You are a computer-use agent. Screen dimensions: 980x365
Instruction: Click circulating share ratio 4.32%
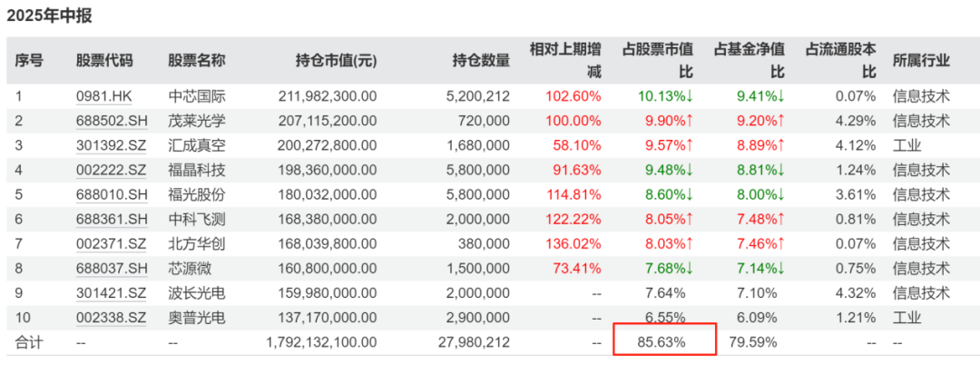tap(855, 293)
